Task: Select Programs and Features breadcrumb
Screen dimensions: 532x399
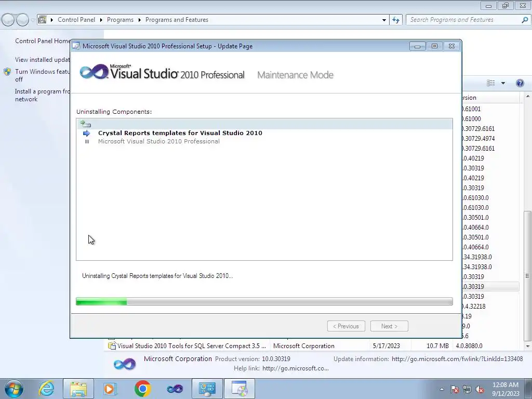Action: point(177,20)
